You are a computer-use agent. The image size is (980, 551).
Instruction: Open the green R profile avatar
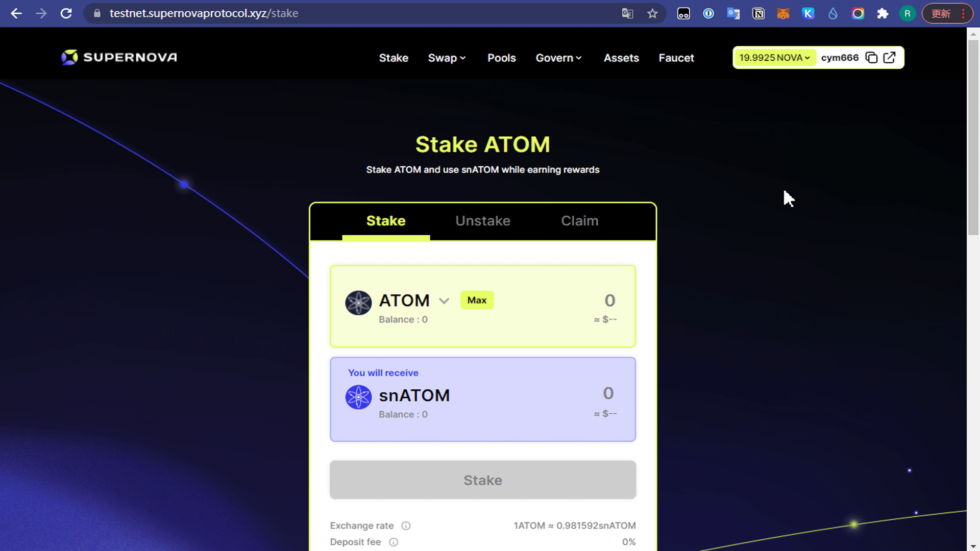point(908,14)
